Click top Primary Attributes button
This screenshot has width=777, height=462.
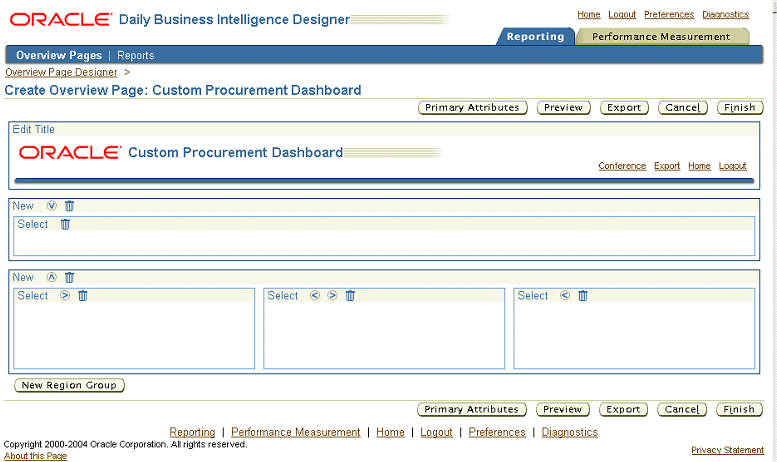coord(473,108)
